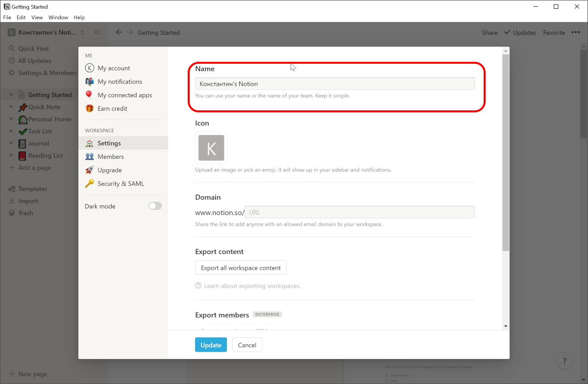Screen dimensions: 588x384
Task: Click the workspace Name input field
Action: tap(335, 84)
